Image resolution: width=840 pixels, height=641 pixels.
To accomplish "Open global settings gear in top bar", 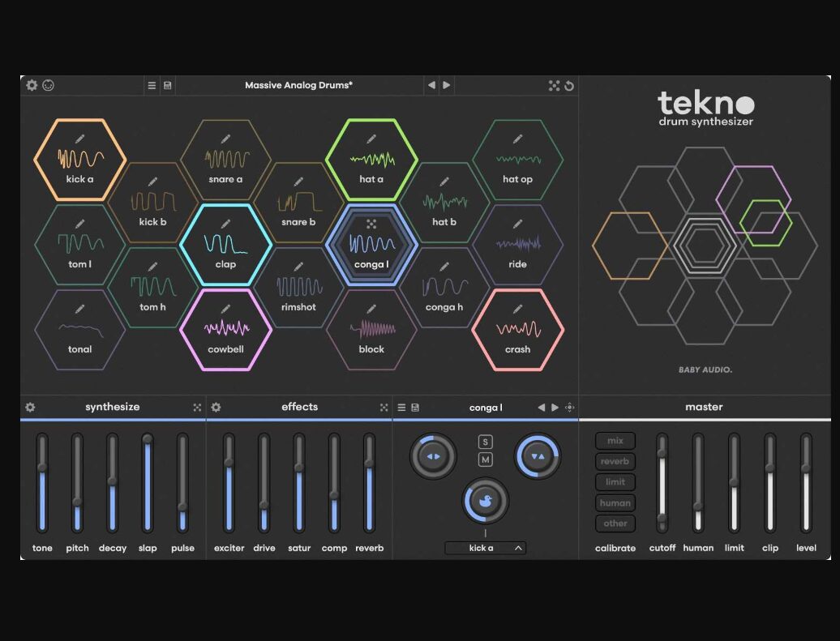I will pyautogui.click(x=32, y=85).
